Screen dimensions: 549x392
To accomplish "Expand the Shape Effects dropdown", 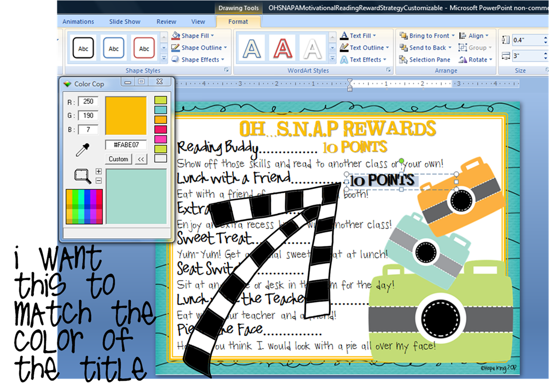I will 222,59.
